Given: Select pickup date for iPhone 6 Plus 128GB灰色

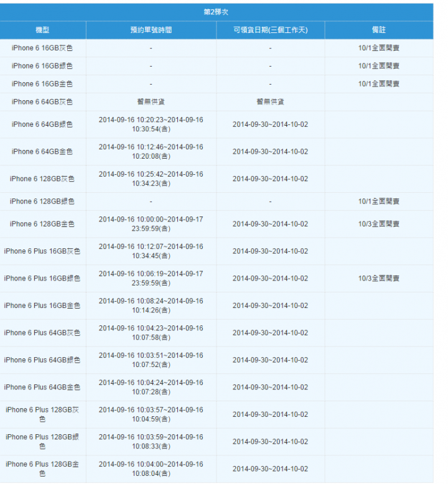Looking at the screenshot, I should pos(271,414).
